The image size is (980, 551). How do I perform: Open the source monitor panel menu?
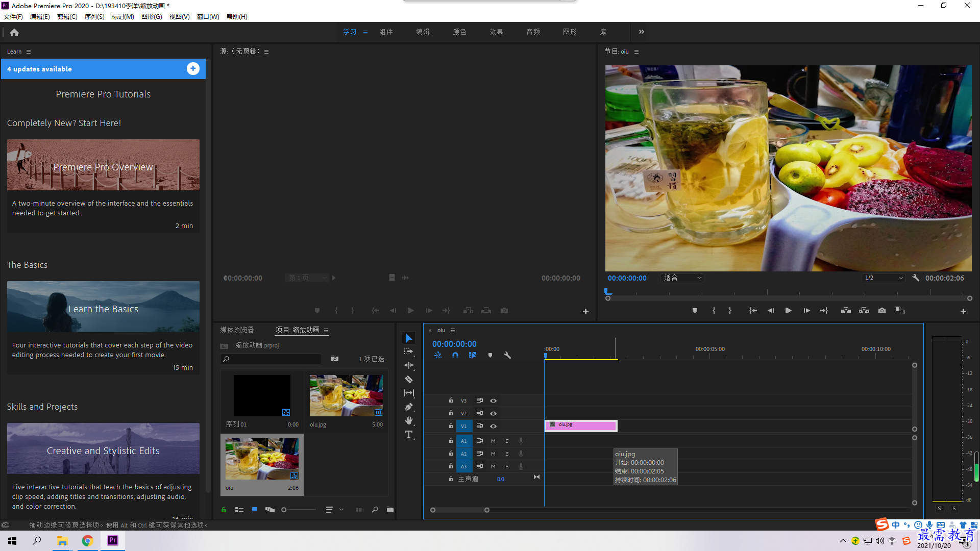click(266, 52)
